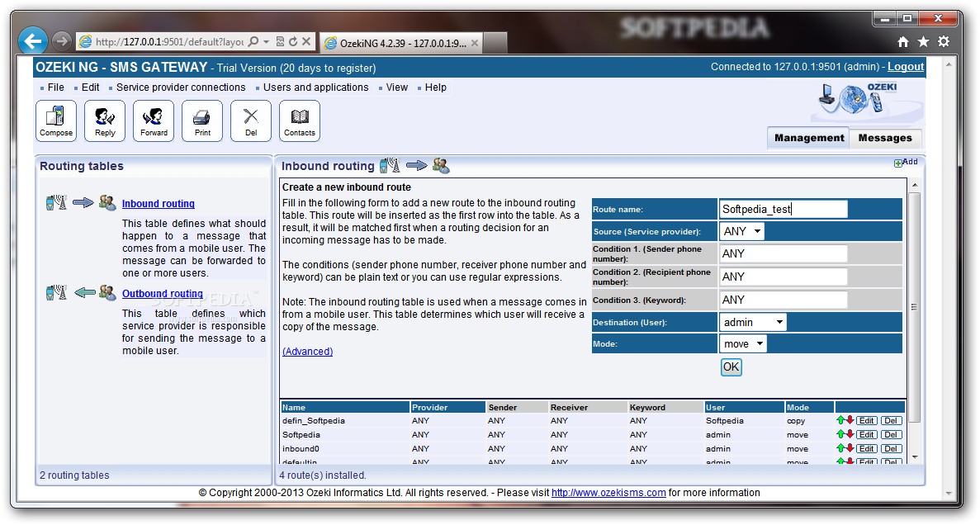Viewport: 980px width, 525px height.
Task: Delete the inbound0 route
Action: pos(892,448)
